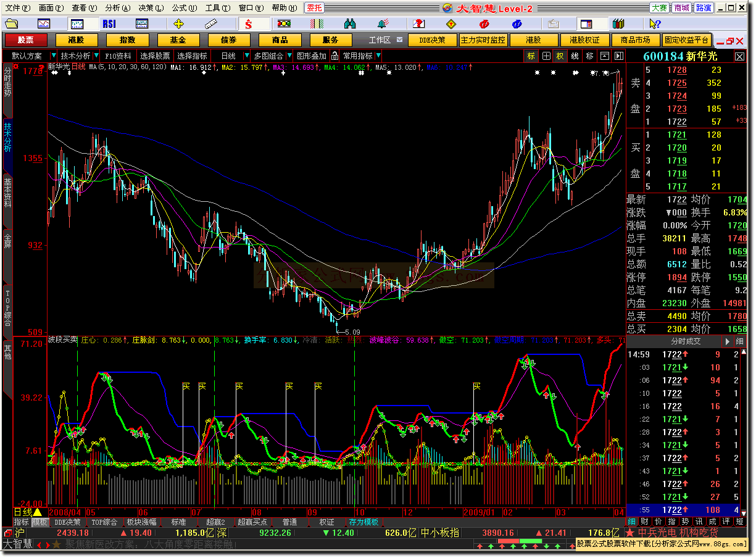Open the 公式(U) menu
This screenshot has height=558, width=756.
tap(185, 7)
